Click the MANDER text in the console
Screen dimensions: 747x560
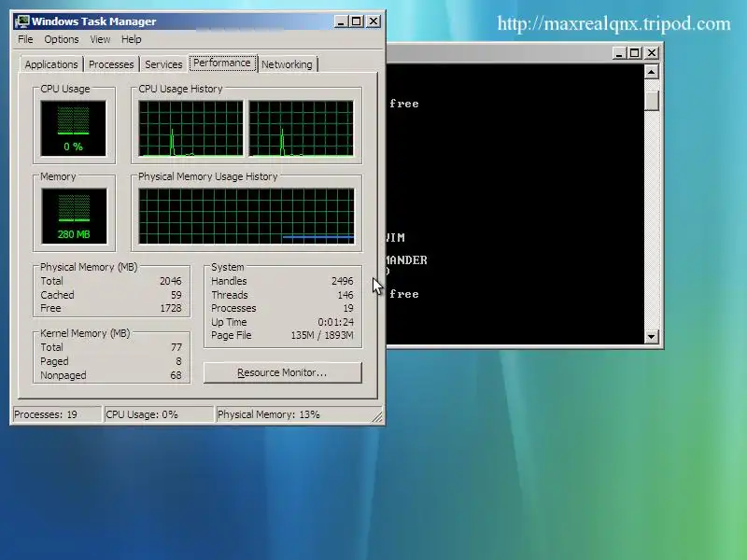pyautogui.click(x=407, y=260)
